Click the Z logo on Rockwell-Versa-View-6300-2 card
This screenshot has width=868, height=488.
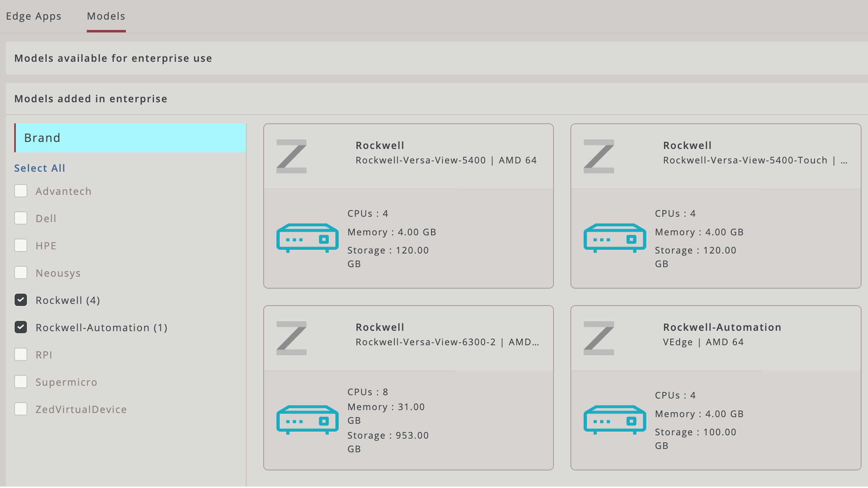coord(292,338)
